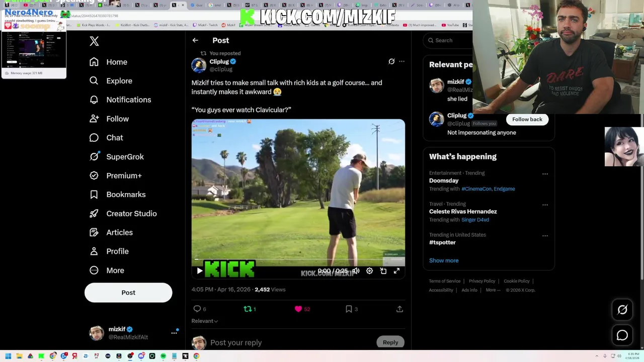This screenshot has height=362, width=644.
Task: Seek in the video progress bar
Action: coord(298,260)
